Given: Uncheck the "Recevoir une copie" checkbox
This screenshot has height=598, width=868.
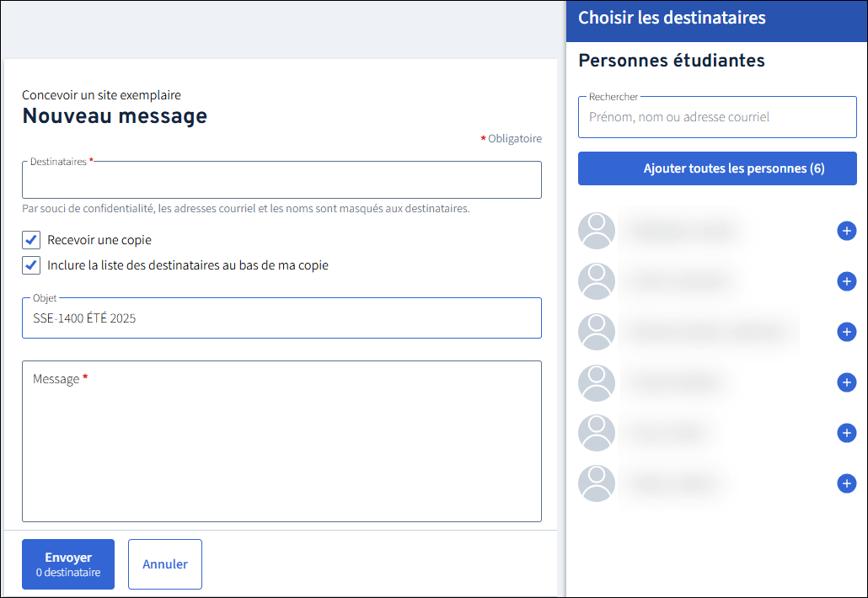Looking at the screenshot, I should pos(31,240).
